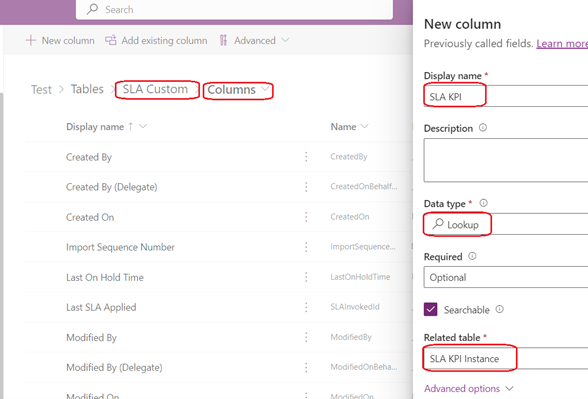Open the Data type Lookup dropdown
Viewport: 588px width, 399px height.
(x=506, y=224)
